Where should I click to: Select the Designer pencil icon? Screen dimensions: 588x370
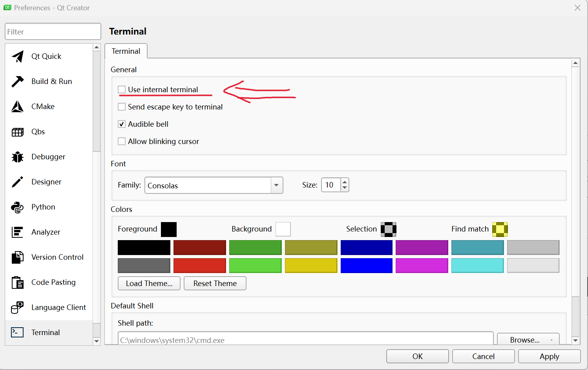(18, 182)
